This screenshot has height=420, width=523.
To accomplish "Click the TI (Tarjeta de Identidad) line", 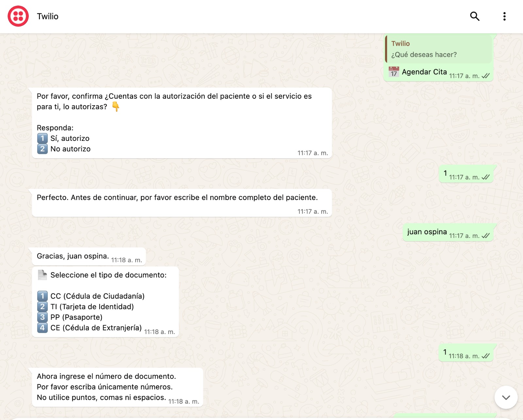I will tap(92, 307).
